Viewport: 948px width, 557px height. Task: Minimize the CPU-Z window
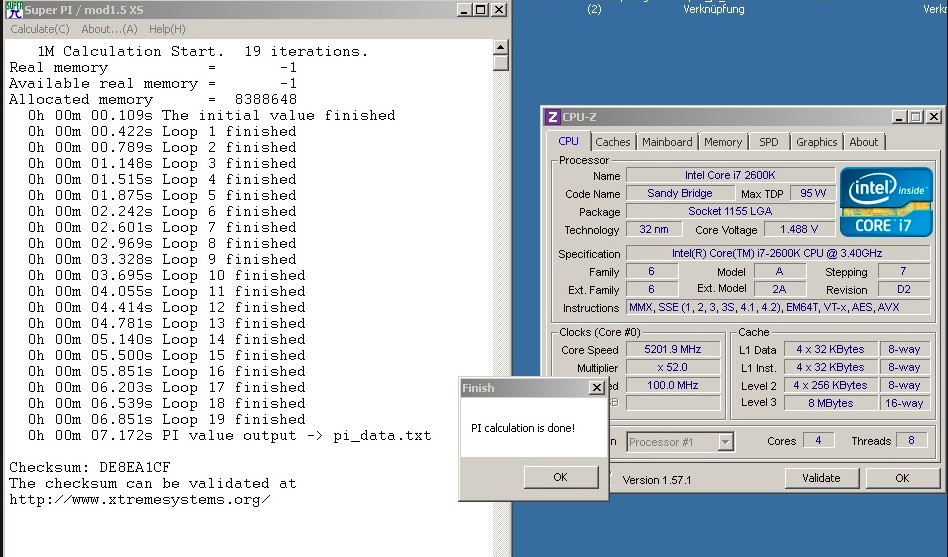click(900, 117)
